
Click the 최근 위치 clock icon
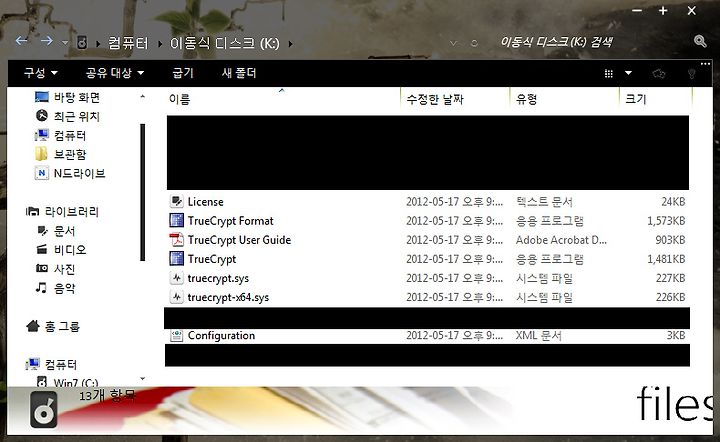pos(41,116)
